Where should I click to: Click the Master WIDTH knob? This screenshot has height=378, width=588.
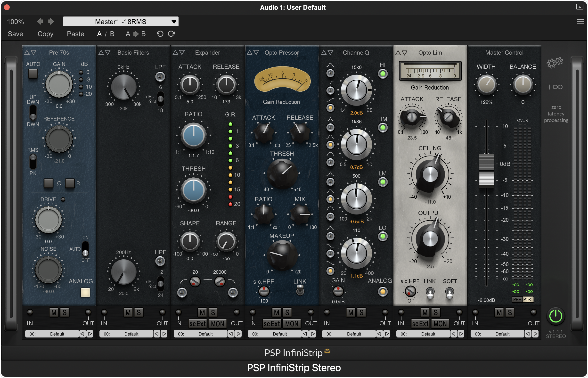tap(486, 85)
